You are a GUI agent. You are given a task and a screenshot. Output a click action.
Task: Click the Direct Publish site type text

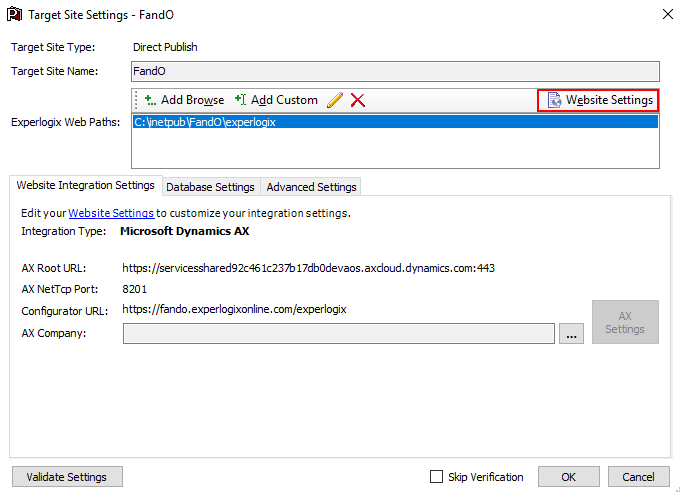(165, 47)
